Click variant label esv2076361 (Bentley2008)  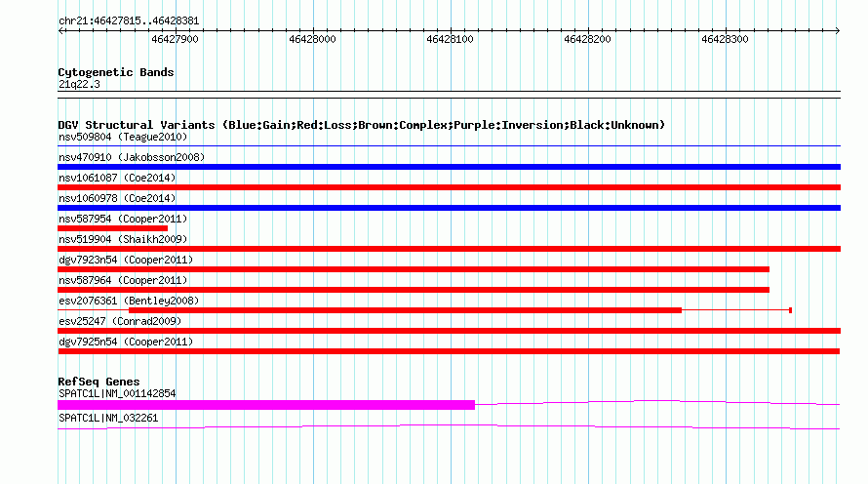tap(129, 301)
